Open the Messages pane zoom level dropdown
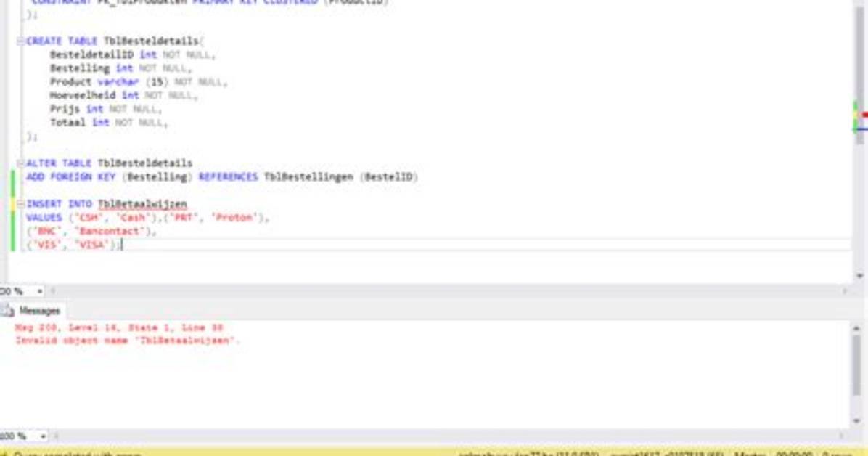This screenshot has width=868, height=456. tap(43, 436)
